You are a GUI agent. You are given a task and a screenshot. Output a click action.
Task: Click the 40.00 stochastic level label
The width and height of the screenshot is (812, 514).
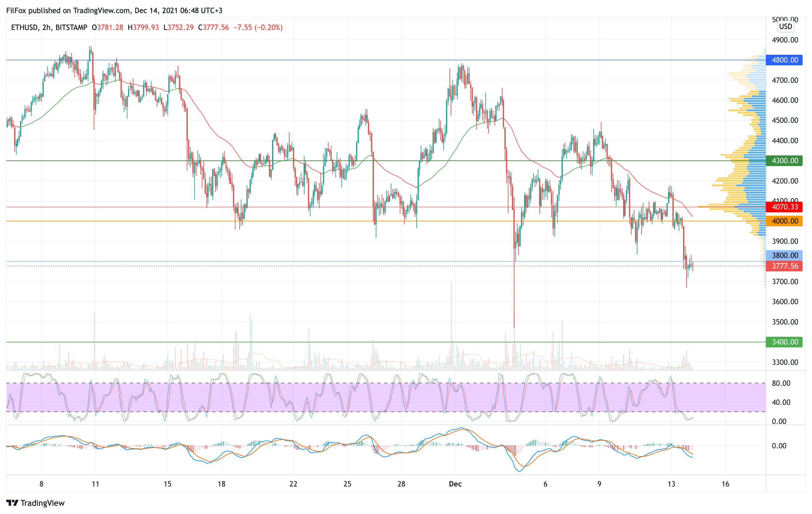click(781, 402)
